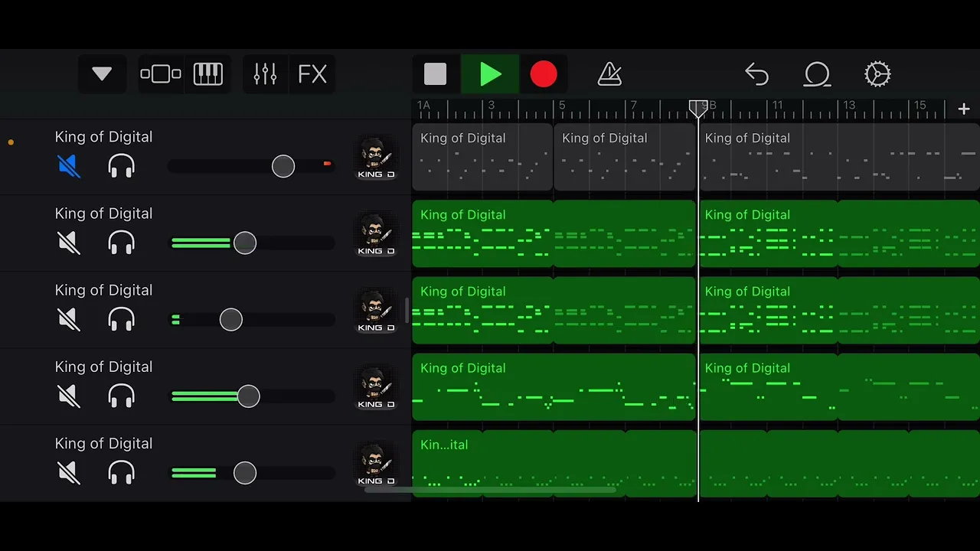980x551 pixels.
Task: Click bar 11 on the ruler
Action: tap(777, 105)
